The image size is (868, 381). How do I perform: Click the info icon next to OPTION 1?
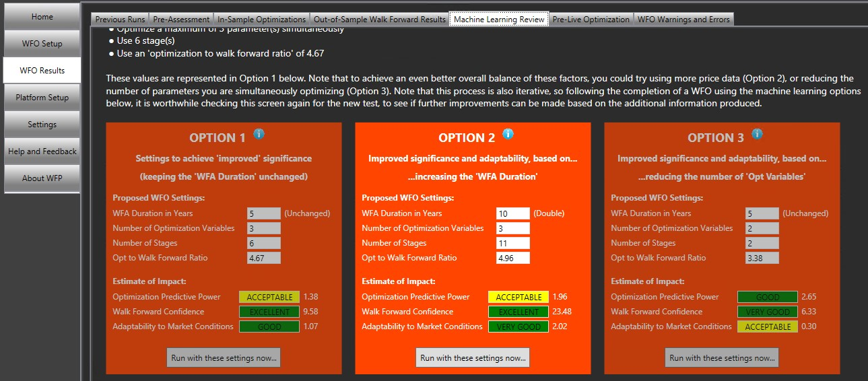click(x=259, y=135)
